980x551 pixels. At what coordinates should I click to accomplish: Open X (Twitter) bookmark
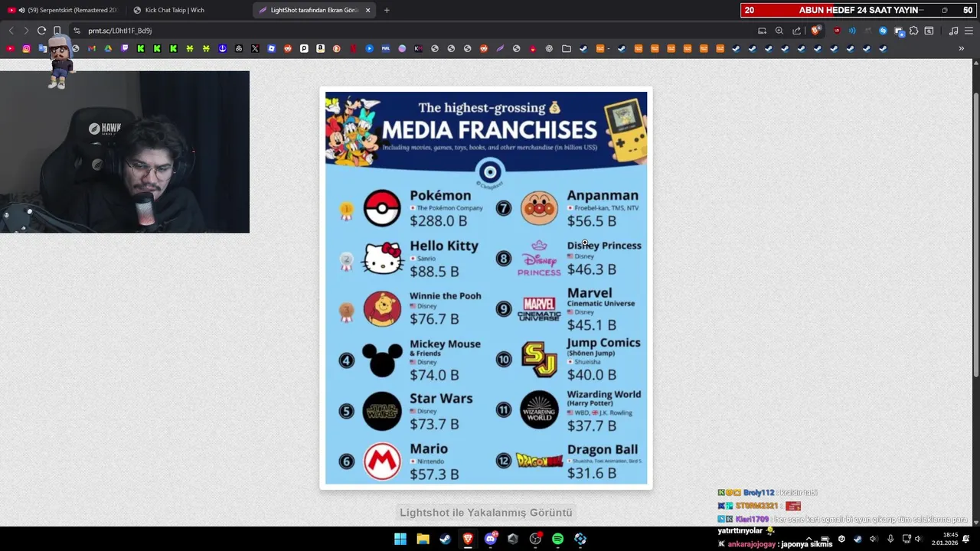pos(255,48)
